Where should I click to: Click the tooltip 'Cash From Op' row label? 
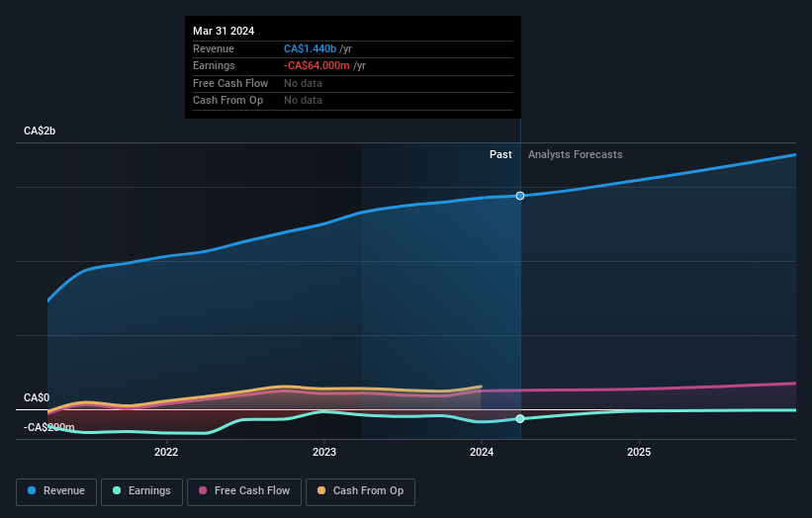tap(227, 101)
